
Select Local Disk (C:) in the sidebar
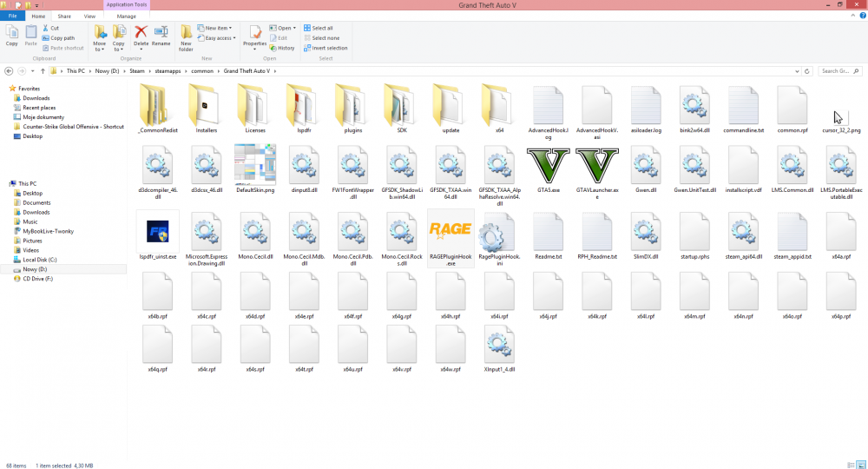coord(39,260)
